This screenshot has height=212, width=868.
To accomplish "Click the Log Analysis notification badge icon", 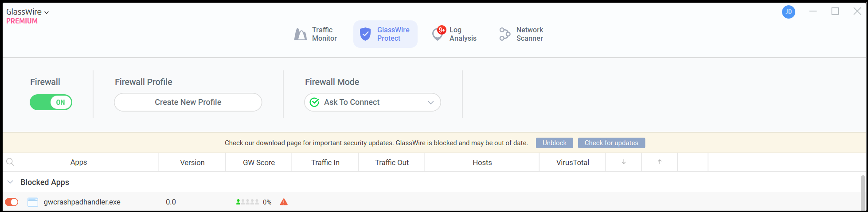I will pyautogui.click(x=442, y=30).
